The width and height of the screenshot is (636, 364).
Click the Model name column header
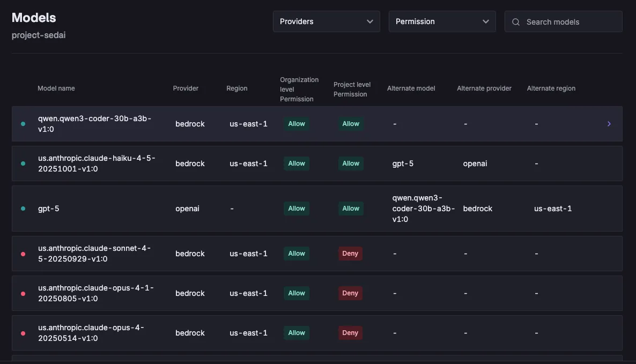click(56, 88)
